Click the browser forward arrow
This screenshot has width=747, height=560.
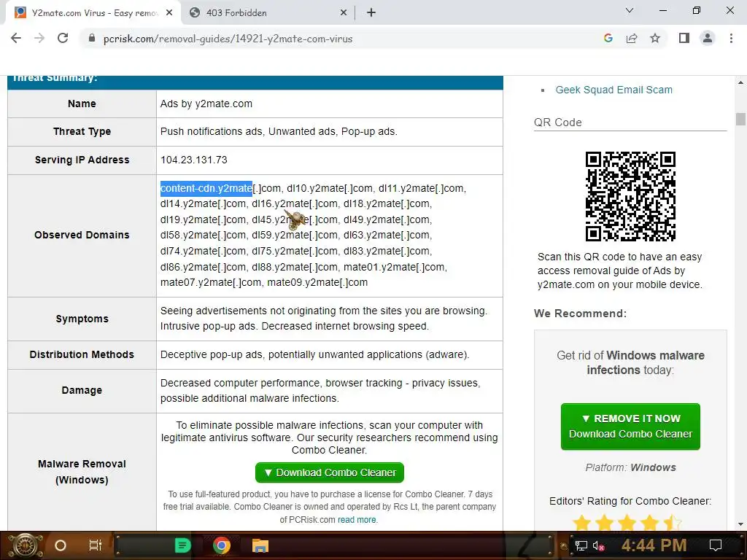[39, 38]
